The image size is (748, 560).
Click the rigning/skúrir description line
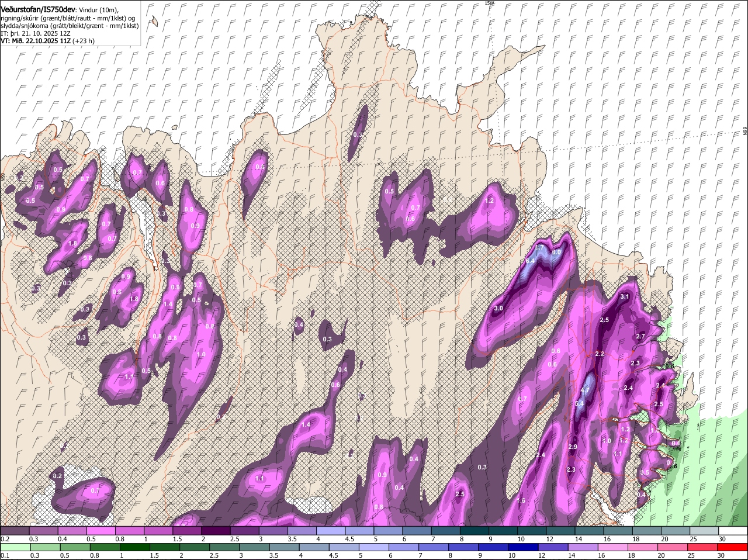pyautogui.click(x=69, y=18)
